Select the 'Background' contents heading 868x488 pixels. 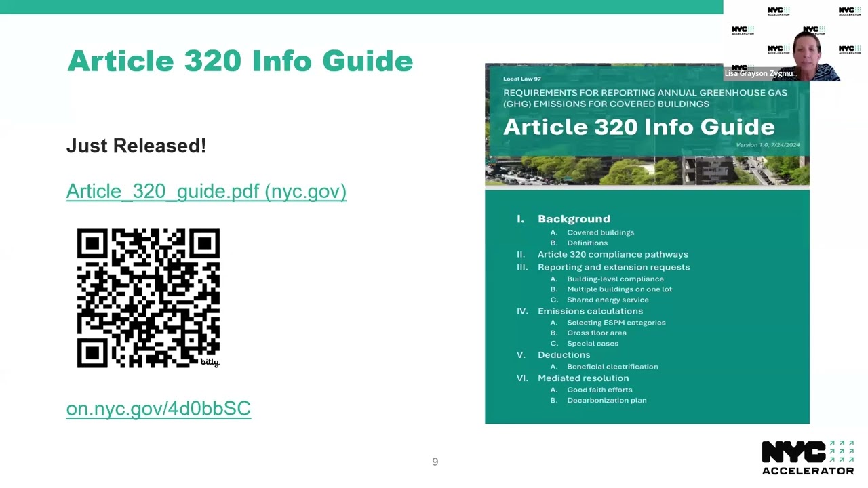(x=574, y=219)
